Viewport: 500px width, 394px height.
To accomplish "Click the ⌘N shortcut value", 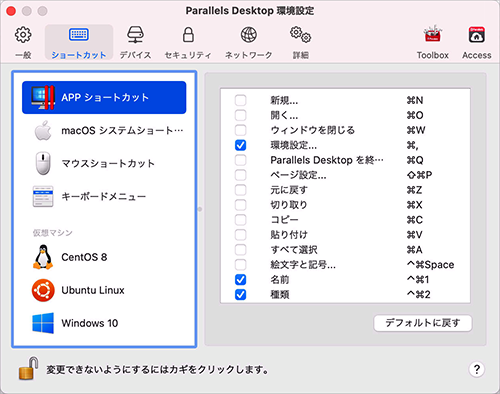I will point(415,100).
